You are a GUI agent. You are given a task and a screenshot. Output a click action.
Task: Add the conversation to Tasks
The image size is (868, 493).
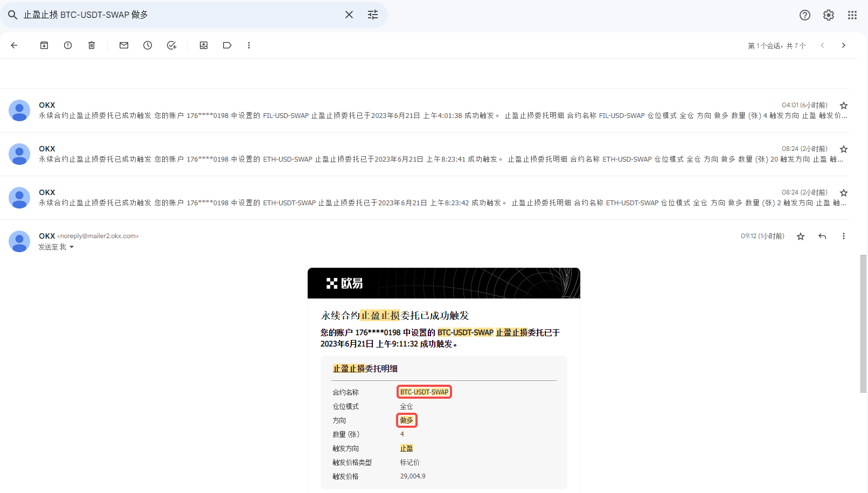pyautogui.click(x=171, y=45)
